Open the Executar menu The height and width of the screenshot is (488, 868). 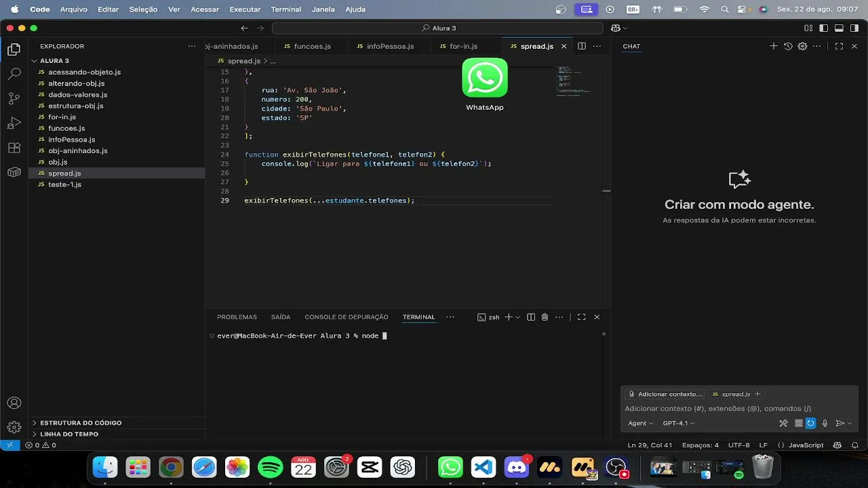[x=245, y=9]
